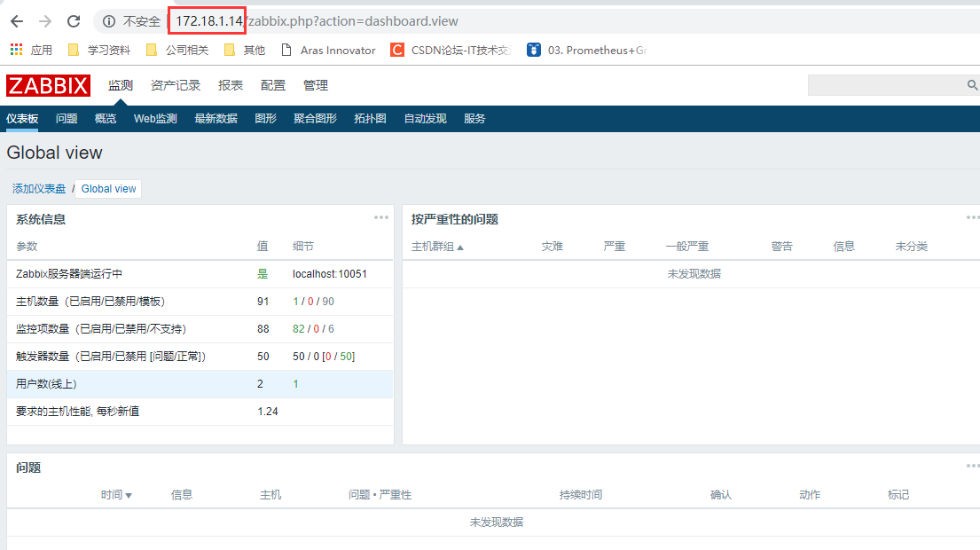This screenshot has height=550, width=980.
Task: Select the 问题 submenu tab
Action: coord(67,119)
